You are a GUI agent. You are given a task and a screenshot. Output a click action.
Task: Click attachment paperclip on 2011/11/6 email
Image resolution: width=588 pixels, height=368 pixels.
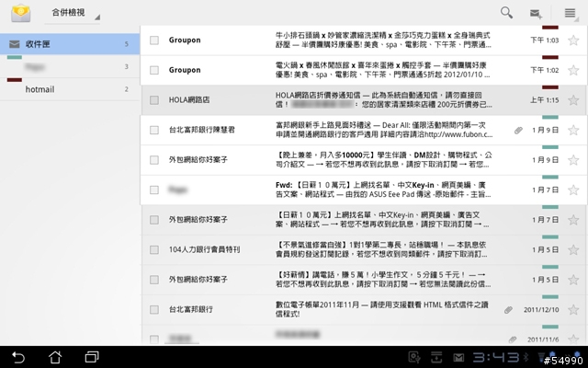pyautogui.click(x=513, y=339)
